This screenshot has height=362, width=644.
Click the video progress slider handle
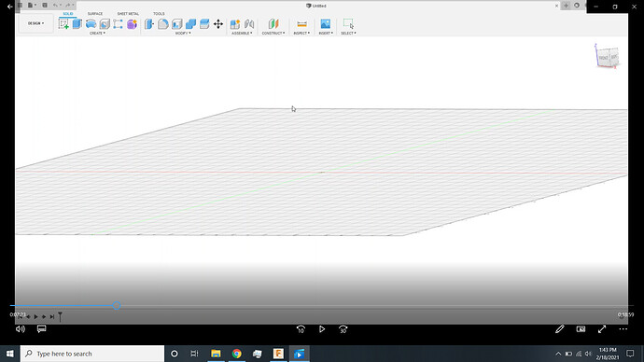(x=117, y=305)
